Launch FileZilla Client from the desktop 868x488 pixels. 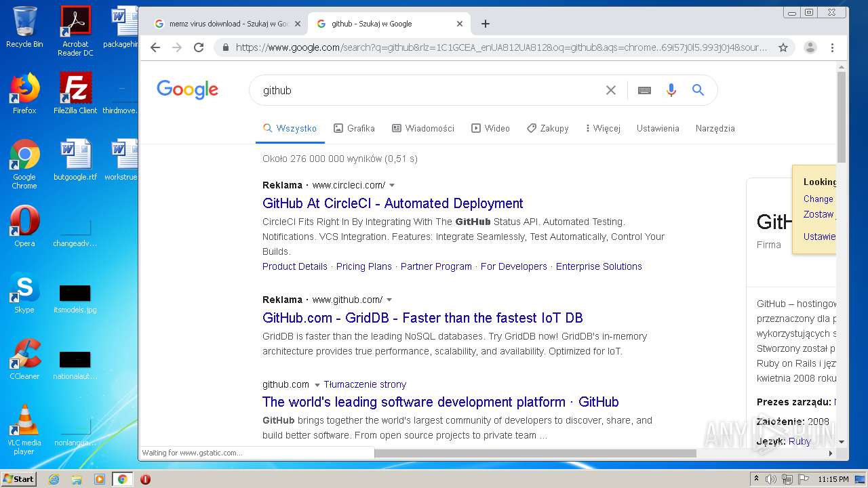75,94
